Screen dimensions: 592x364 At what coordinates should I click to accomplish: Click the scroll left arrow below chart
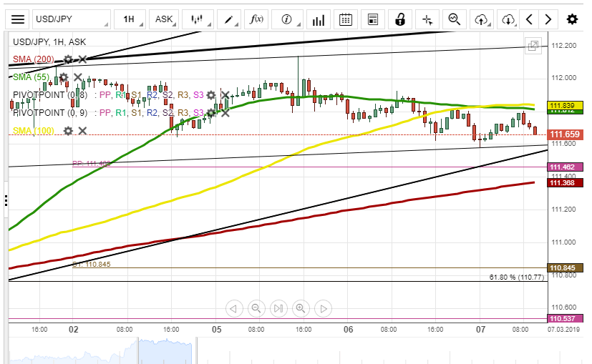(x=233, y=309)
